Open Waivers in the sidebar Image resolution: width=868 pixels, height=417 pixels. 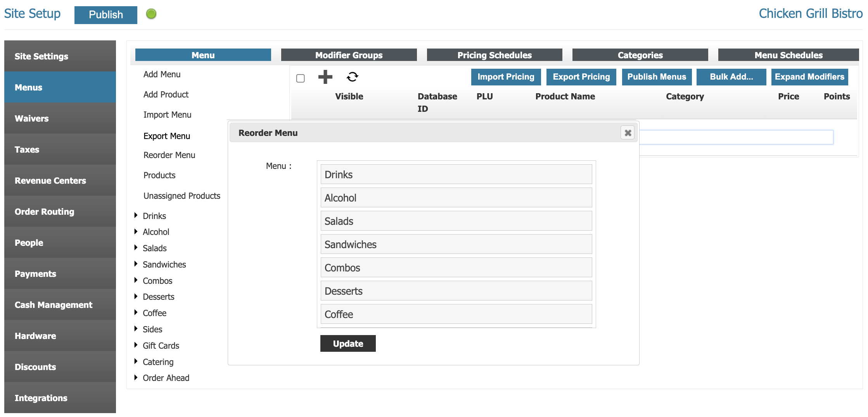click(x=60, y=118)
